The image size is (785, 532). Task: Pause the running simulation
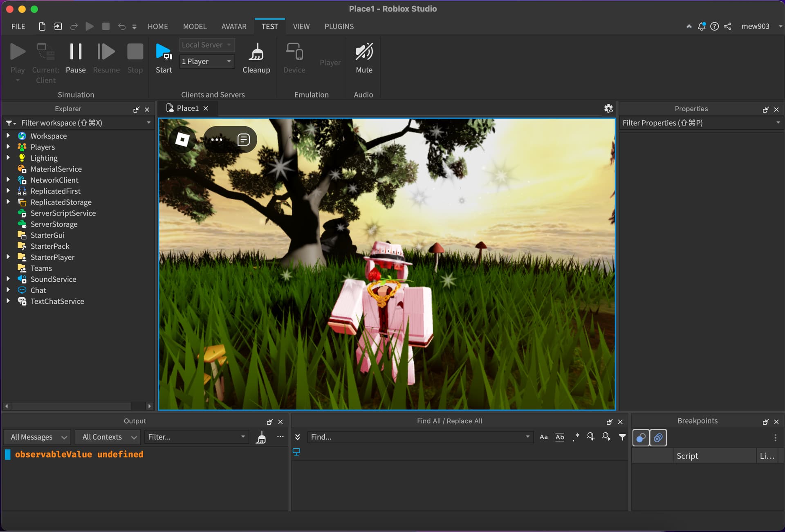click(76, 53)
